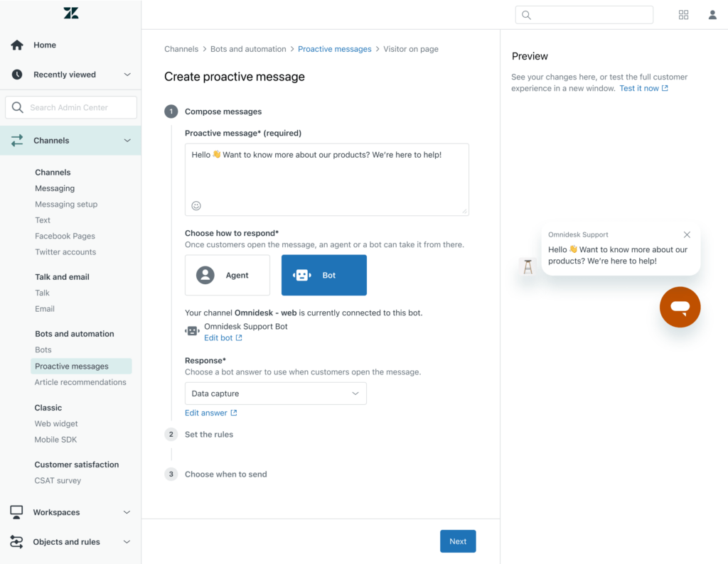The height and width of the screenshot is (564, 728).
Task: Click the magnifier icon in top search bar
Action: pos(526,15)
